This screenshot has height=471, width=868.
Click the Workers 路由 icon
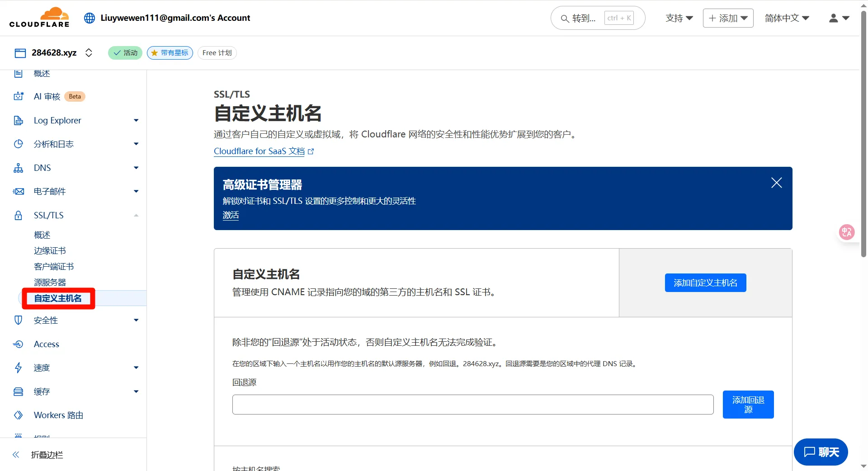pos(19,415)
